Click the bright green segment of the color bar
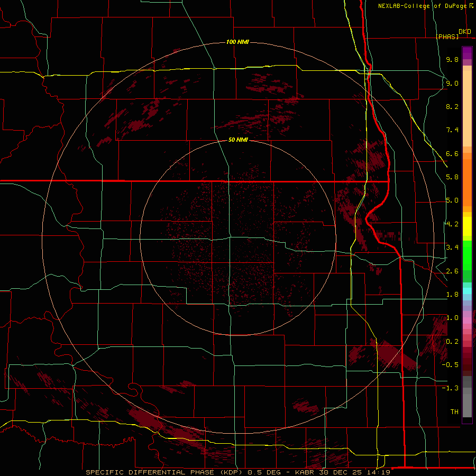 coord(467,255)
